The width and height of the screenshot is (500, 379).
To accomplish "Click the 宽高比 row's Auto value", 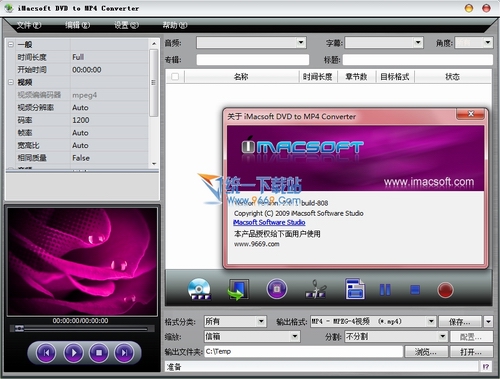I will [80, 145].
